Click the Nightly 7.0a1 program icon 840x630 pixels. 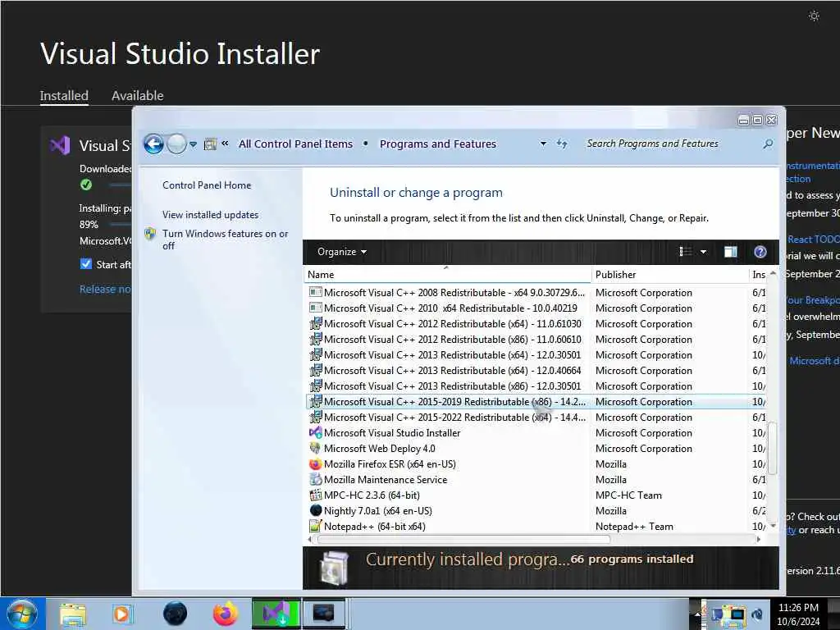(316, 510)
